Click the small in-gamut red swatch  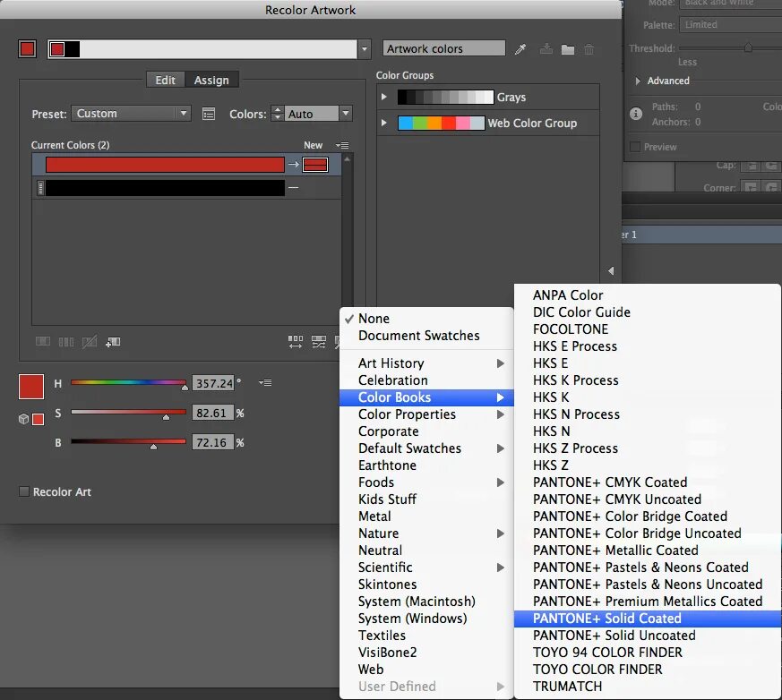(x=38, y=420)
